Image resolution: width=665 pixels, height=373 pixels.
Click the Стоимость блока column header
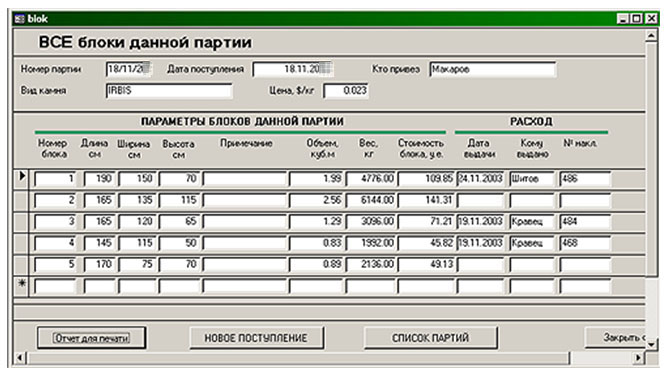coord(421,149)
